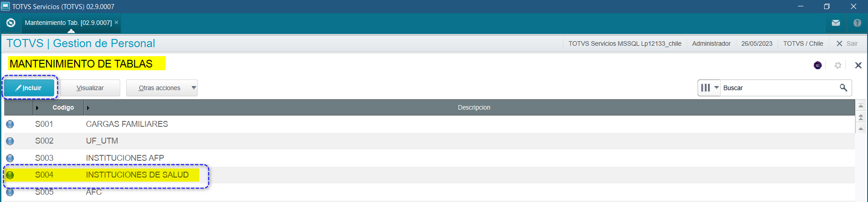The width and height of the screenshot is (868, 202).
Task: Select the status circle for S001
Action: (x=10, y=124)
